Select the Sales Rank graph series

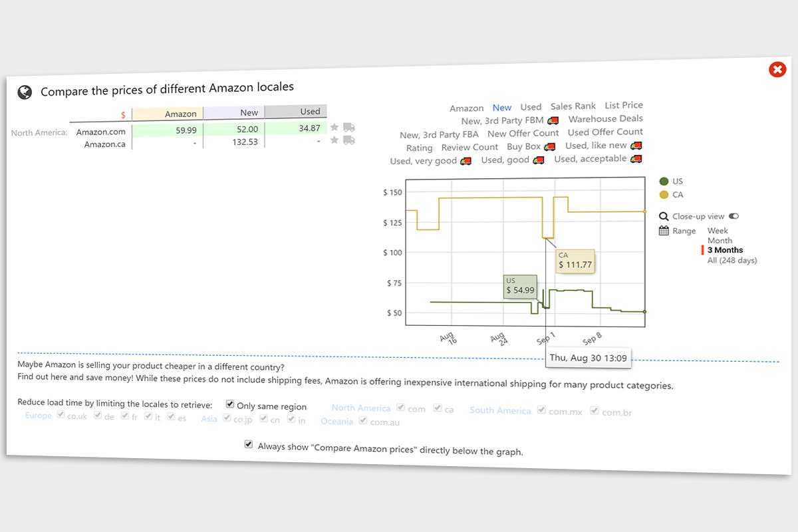click(x=573, y=106)
